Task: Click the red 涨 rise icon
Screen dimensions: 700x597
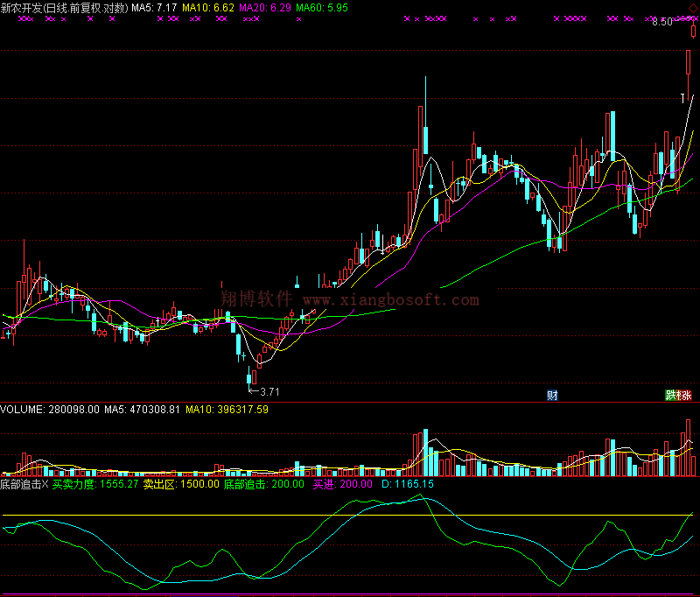Action: tap(685, 395)
